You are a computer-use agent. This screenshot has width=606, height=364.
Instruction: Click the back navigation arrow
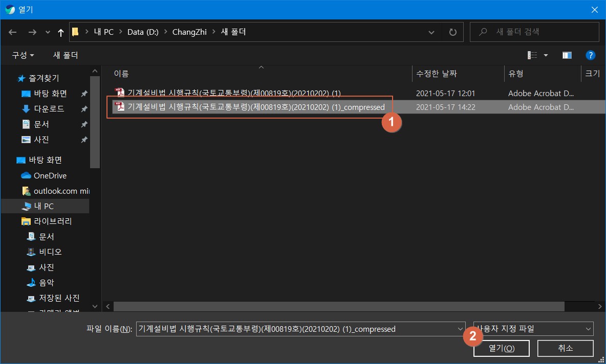pyautogui.click(x=12, y=32)
